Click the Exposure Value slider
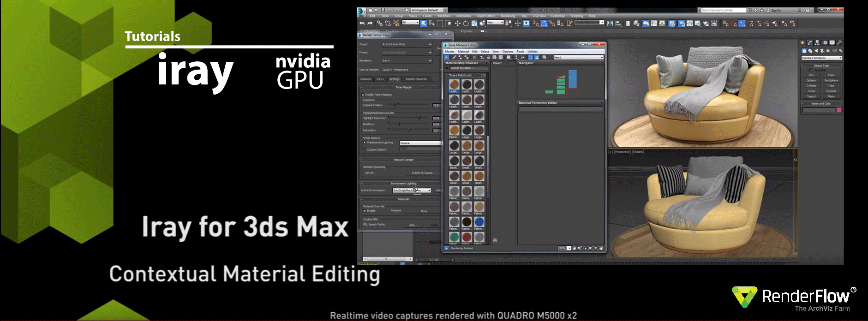The width and height of the screenshot is (868, 321). coord(408,105)
